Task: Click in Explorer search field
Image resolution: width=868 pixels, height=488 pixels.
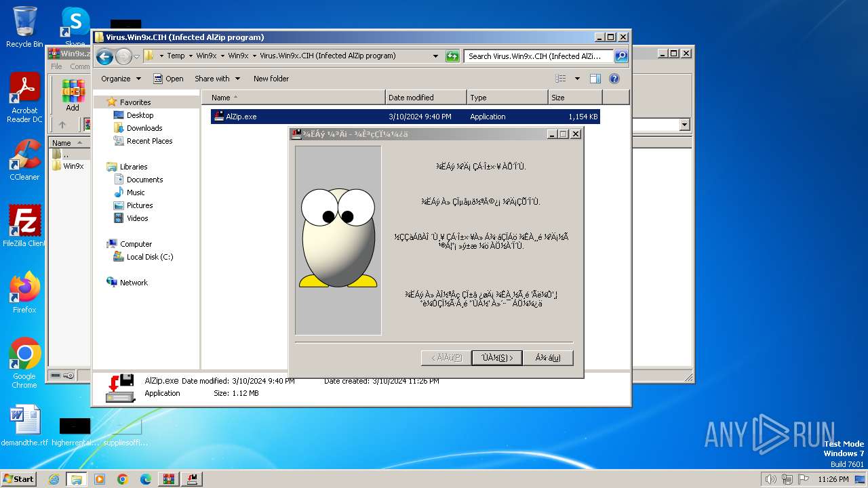Action: tap(539, 56)
